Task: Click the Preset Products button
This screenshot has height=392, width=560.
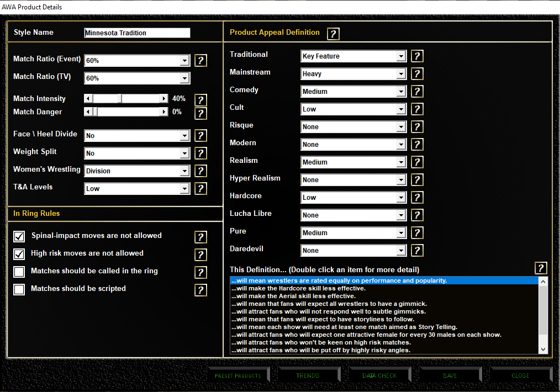Action: [x=238, y=375]
